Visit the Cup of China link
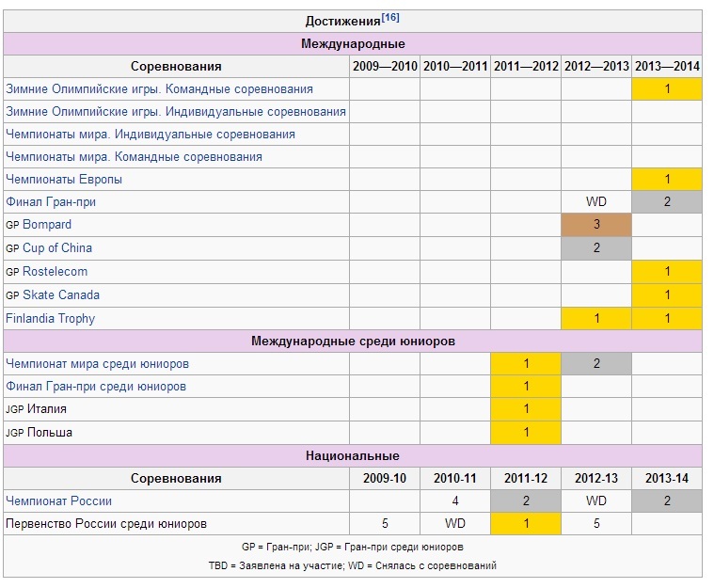Image resolution: width=714 pixels, height=588 pixels. (x=57, y=247)
